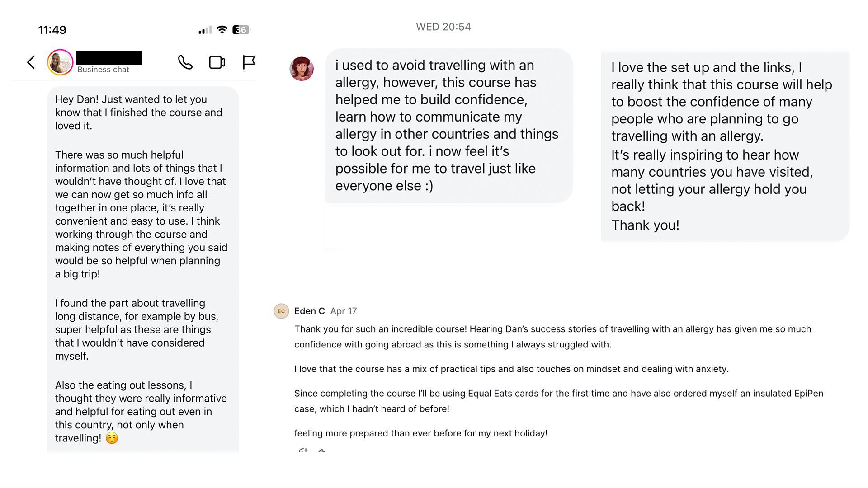Image resolution: width=868 pixels, height=488 pixels.
Task: Tap the Business chat label
Action: tap(103, 70)
